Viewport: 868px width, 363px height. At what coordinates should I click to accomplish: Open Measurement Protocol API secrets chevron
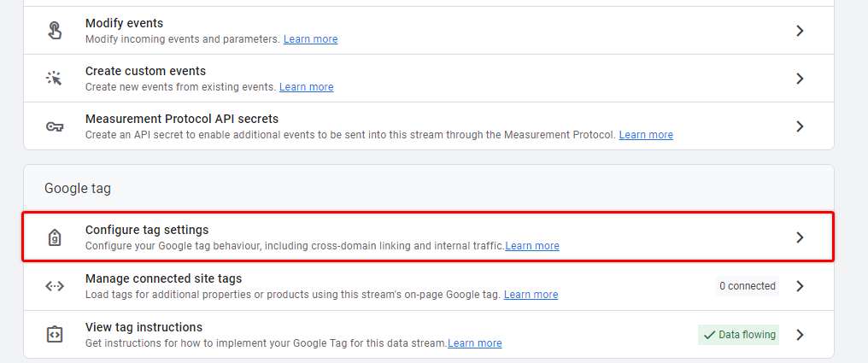click(800, 126)
